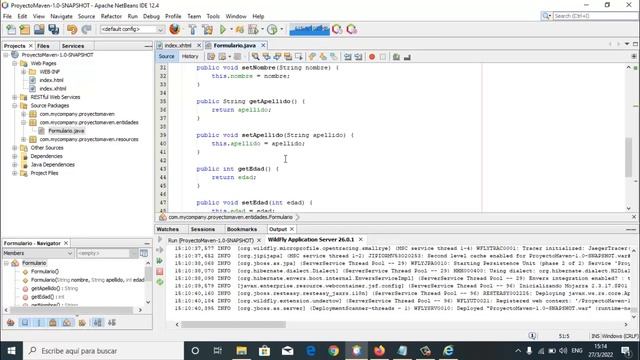Open Microsoft Store from the taskbar
This screenshot has height=360, width=640.
(264, 351)
